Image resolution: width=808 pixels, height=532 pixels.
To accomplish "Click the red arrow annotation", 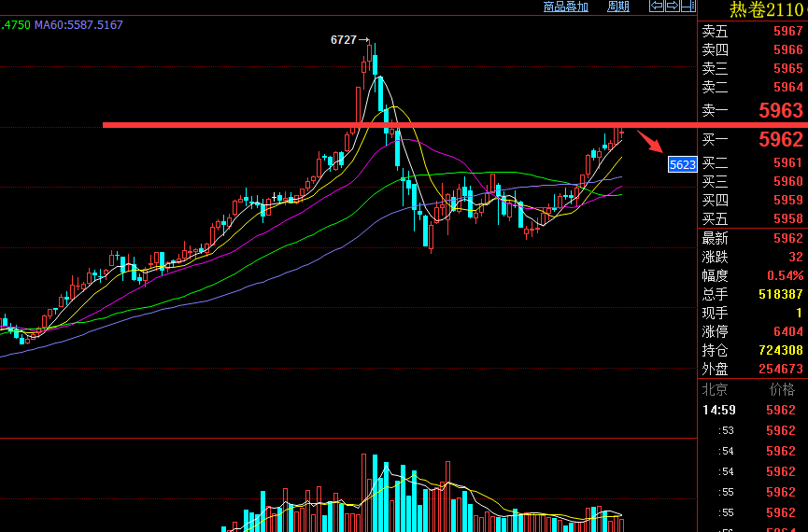I will click(x=650, y=143).
